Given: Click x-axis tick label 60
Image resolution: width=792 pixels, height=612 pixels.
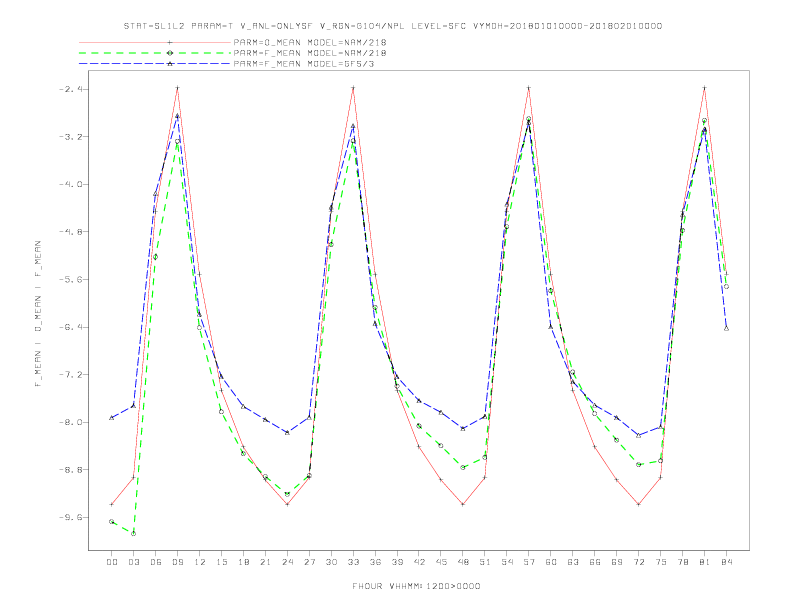Looking at the screenshot, I should 551,562.
